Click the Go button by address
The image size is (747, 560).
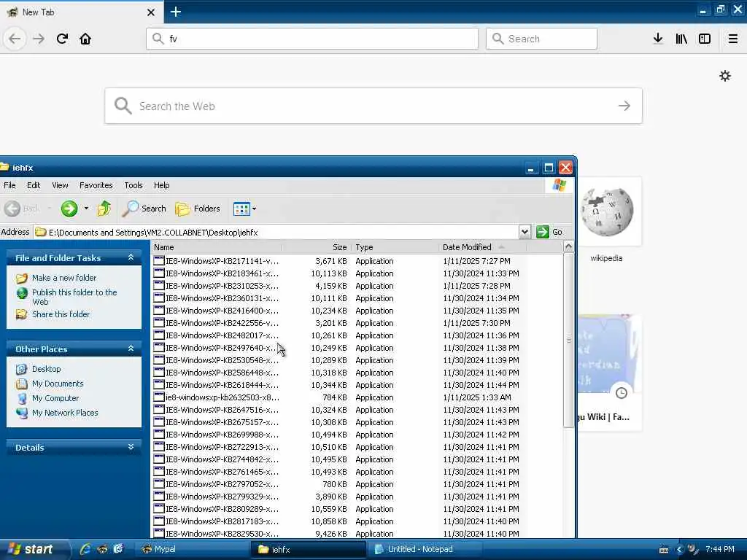[x=549, y=232]
